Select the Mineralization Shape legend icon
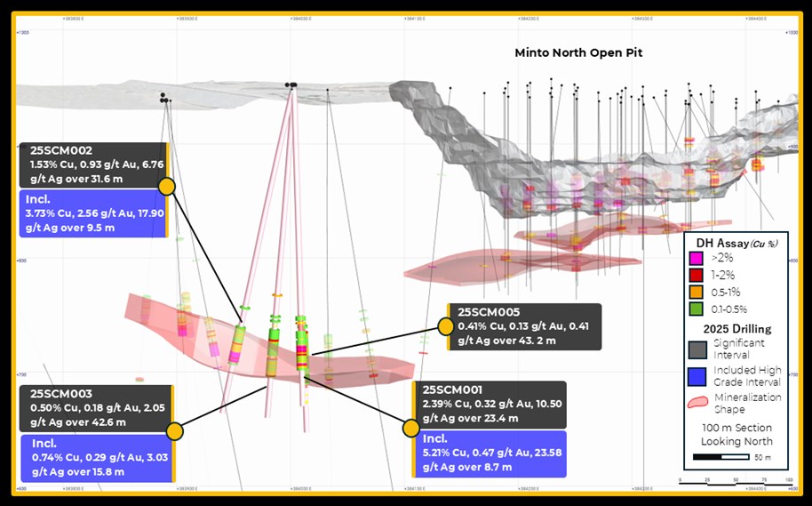812x506 pixels. click(x=698, y=399)
